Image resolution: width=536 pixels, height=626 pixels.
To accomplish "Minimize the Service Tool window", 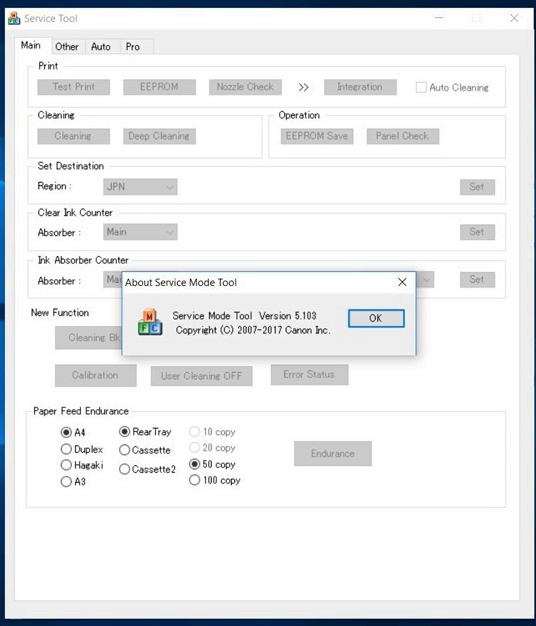I will (439, 18).
